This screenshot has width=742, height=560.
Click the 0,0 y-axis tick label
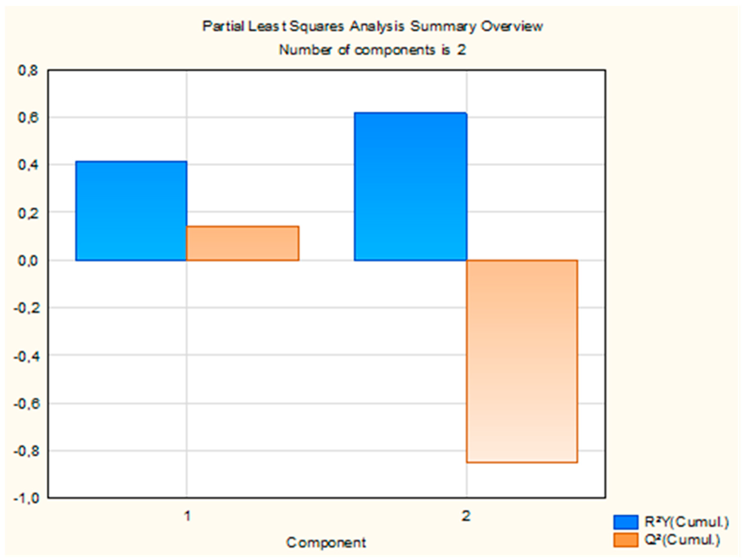tap(28, 261)
